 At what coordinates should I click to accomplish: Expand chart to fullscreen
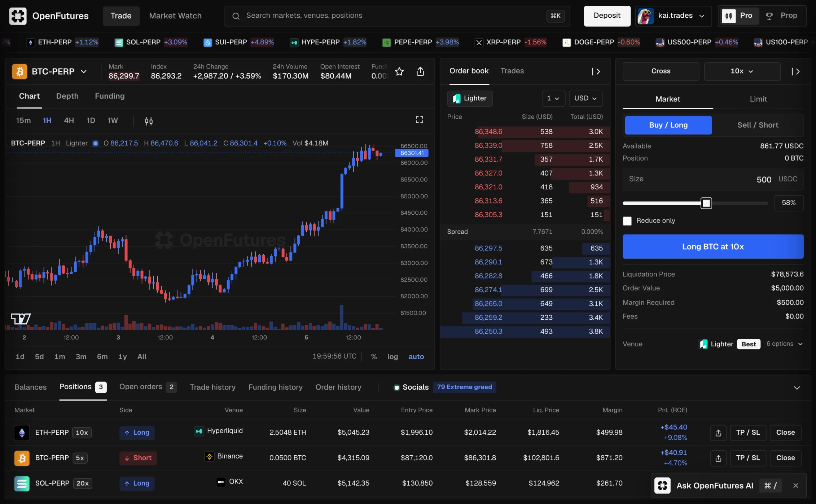[x=420, y=119]
